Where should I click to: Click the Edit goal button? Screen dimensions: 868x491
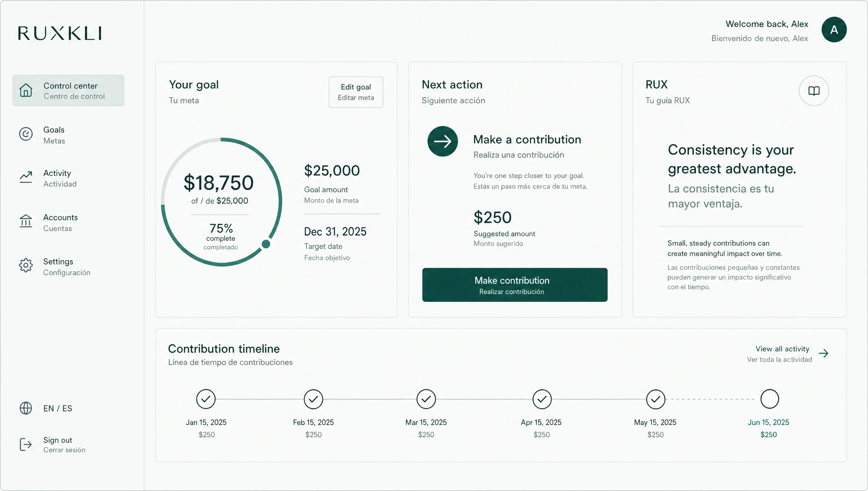point(356,92)
